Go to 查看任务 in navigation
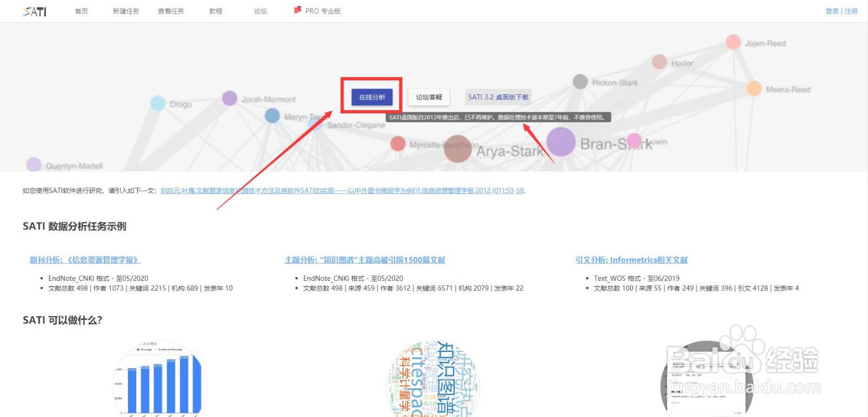 point(171,11)
